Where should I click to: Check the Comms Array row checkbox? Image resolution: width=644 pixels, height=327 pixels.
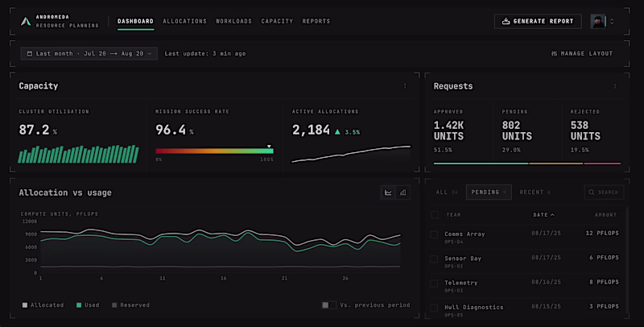click(x=434, y=234)
